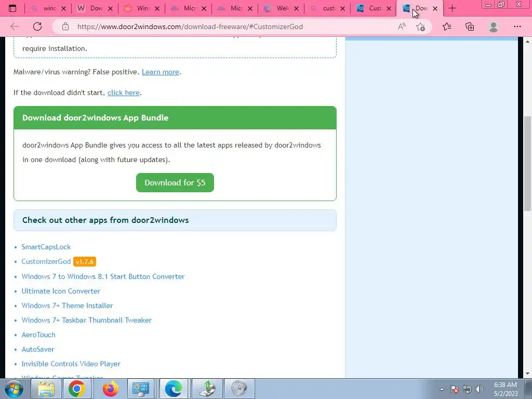Viewport: 532px width, 399px height.
Task: Open the AeroTouch link
Action: [38, 335]
